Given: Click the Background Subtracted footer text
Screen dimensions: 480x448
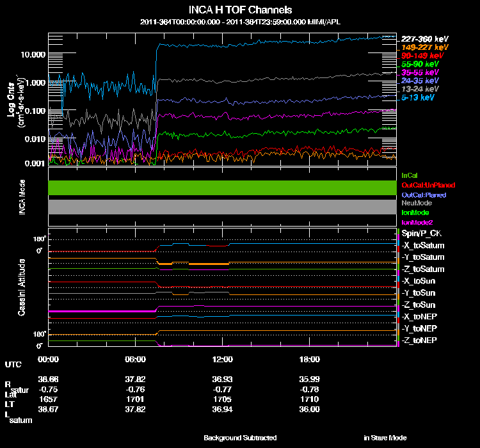Looking at the screenshot, I should pos(240,438).
